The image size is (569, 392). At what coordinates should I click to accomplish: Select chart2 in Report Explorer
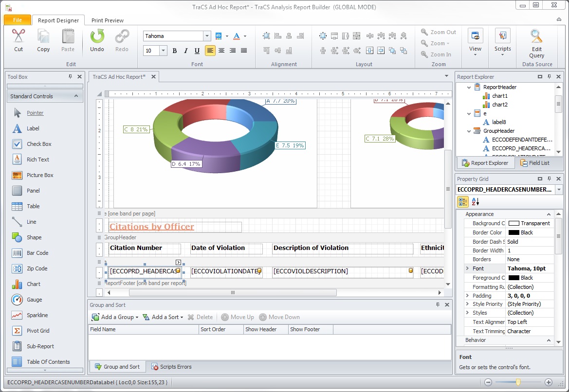click(x=500, y=105)
